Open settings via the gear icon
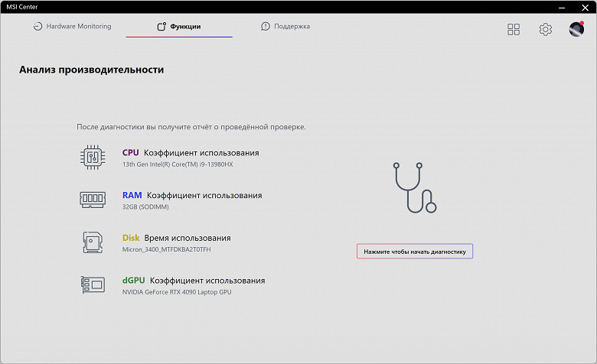597x364 pixels. tap(545, 29)
